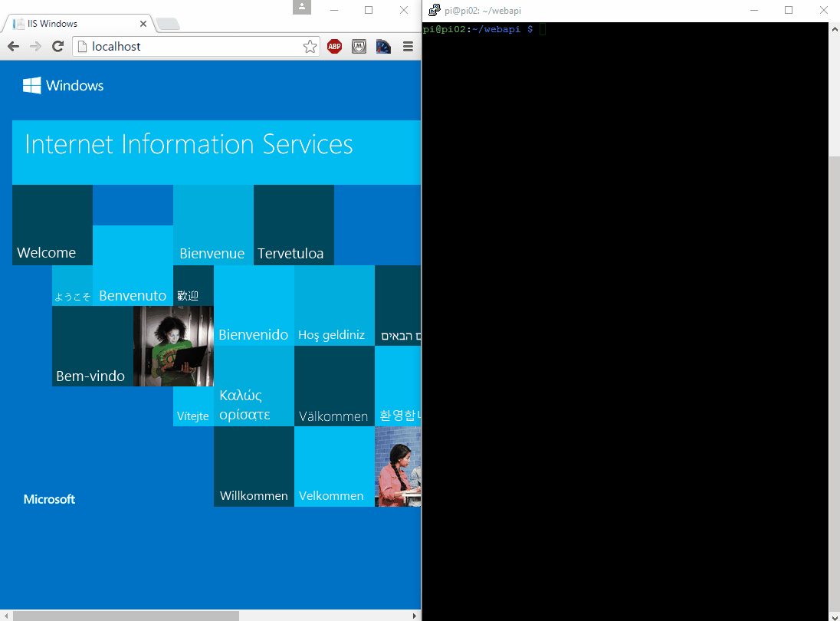Click the browser back arrow
The height and width of the screenshot is (621, 840).
click(13, 47)
